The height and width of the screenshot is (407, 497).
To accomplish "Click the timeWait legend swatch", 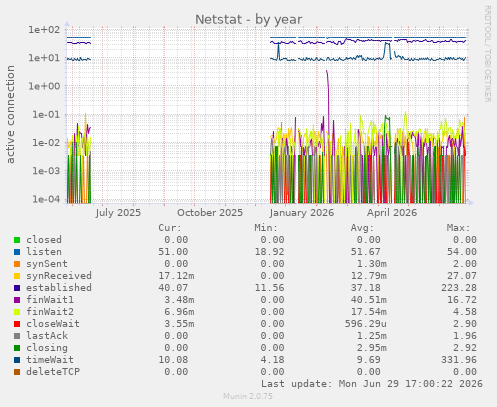I will tap(17, 360).
